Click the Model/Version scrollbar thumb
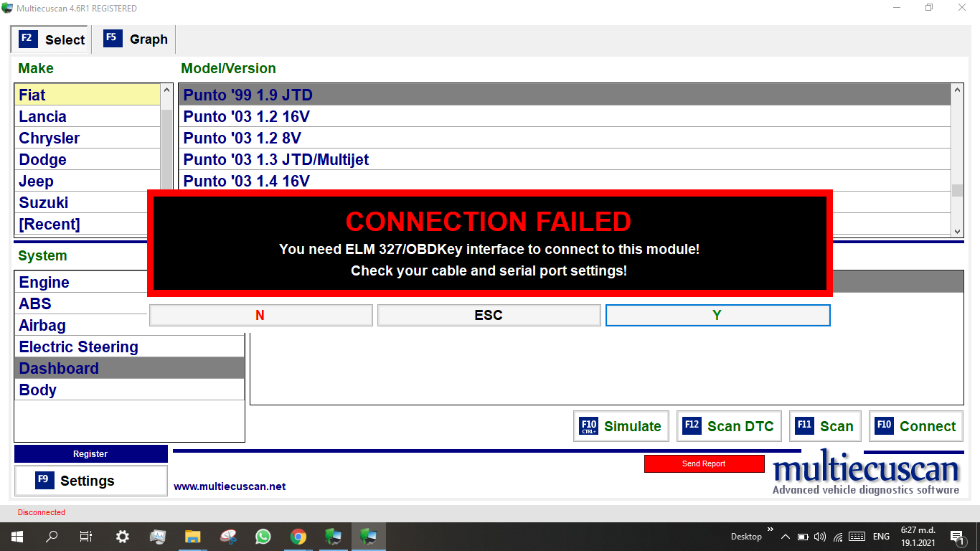980x551 pixels. tap(958, 190)
